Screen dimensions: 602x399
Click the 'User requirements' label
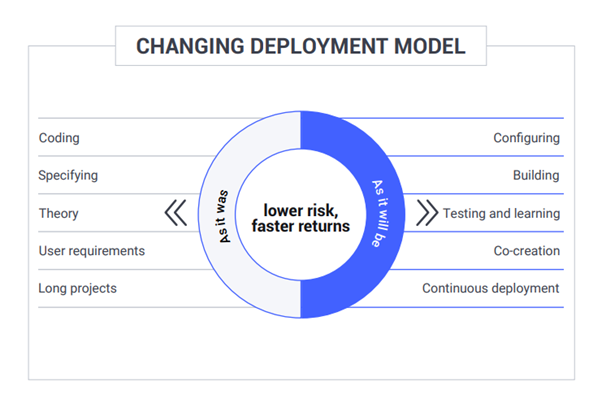[x=92, y=251]
